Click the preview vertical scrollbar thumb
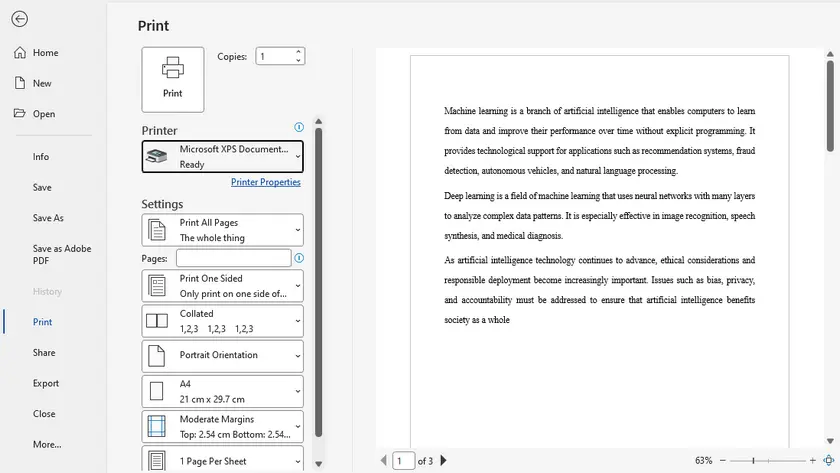 [830, 106]
